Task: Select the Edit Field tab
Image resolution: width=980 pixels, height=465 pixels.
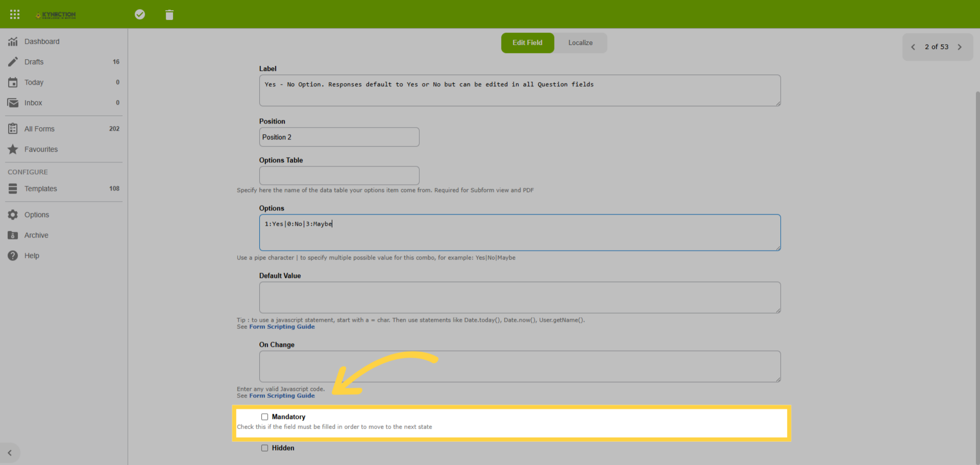Action: [x=527, y=42]
